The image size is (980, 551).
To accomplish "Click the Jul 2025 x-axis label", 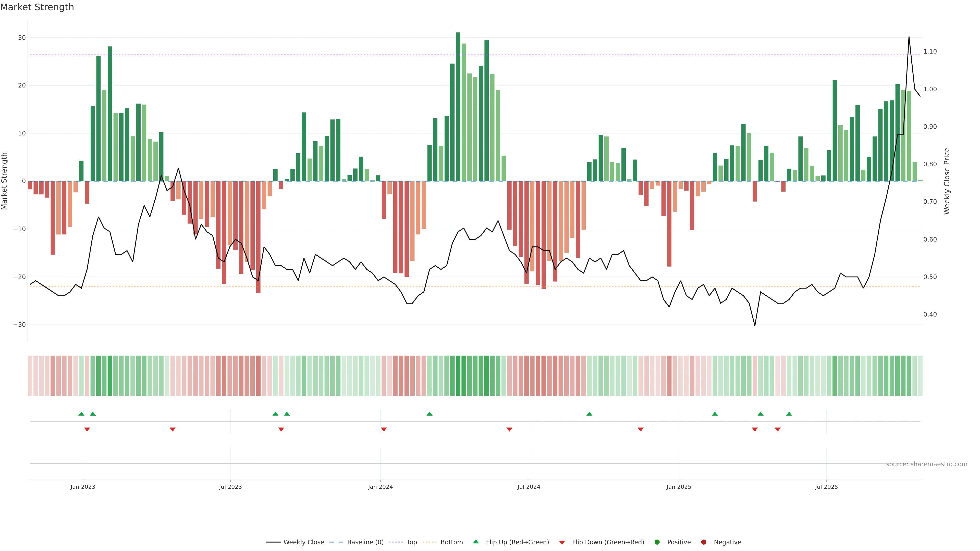I will click(826, 487).
